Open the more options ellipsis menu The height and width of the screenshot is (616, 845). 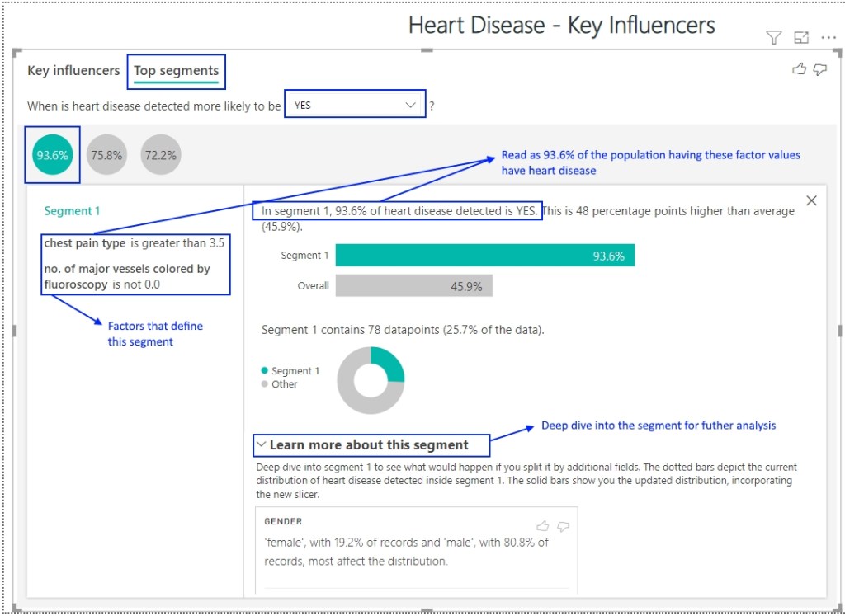click(x=829, y=37)
